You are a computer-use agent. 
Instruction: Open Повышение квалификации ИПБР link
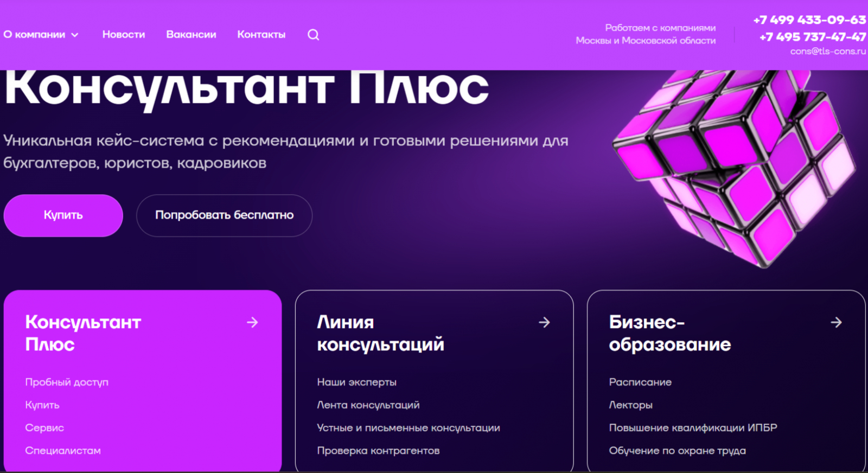[693, 428]
